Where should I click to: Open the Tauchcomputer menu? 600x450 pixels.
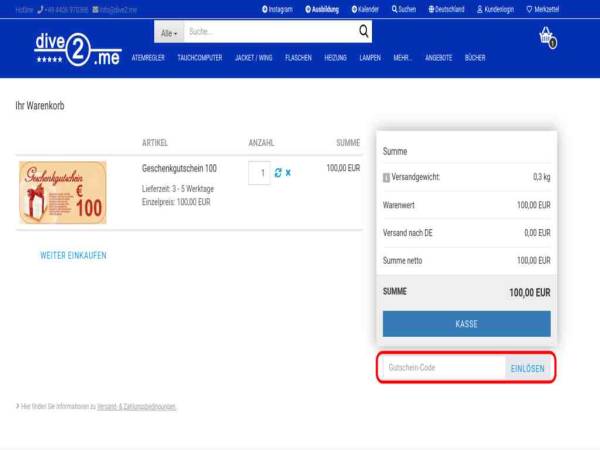[x=200, y=58]
